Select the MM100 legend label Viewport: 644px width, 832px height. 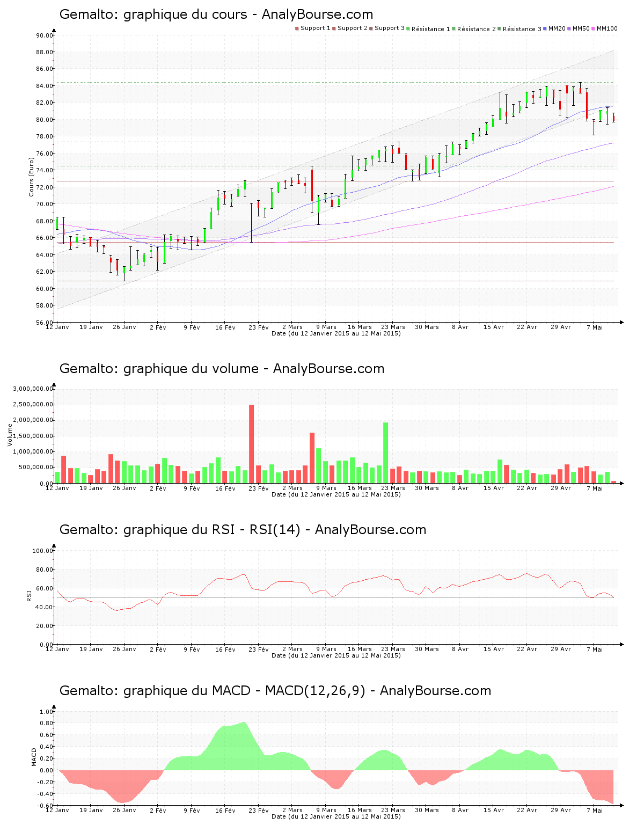tap(607, 28)
